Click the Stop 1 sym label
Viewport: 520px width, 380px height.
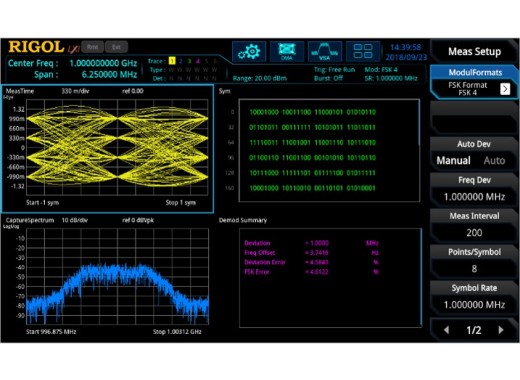(181, 203)
